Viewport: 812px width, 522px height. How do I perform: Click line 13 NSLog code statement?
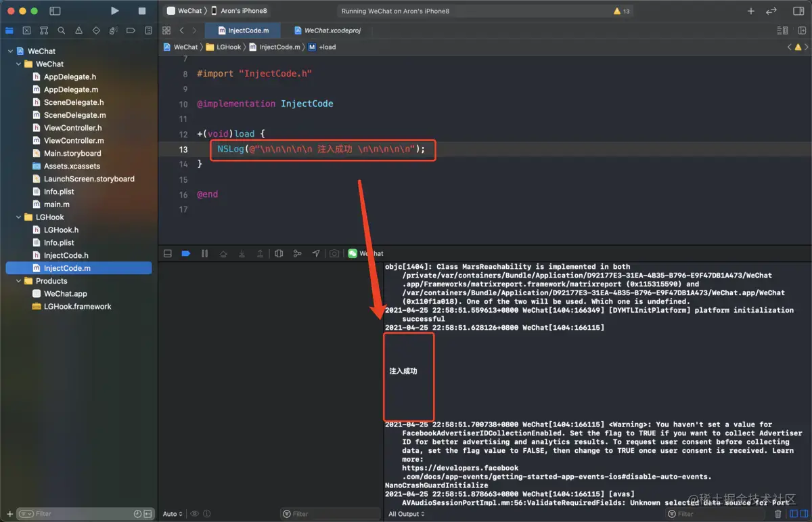[x=321, y=149]
